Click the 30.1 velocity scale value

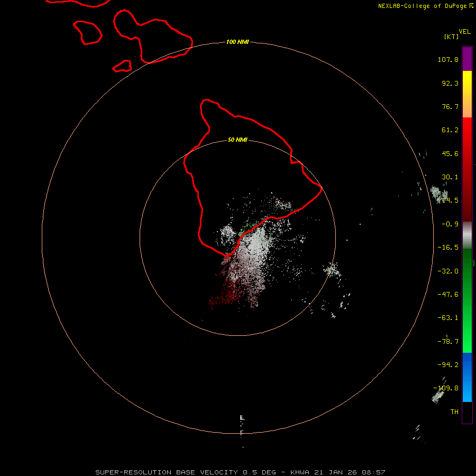[x=450, y=177]
